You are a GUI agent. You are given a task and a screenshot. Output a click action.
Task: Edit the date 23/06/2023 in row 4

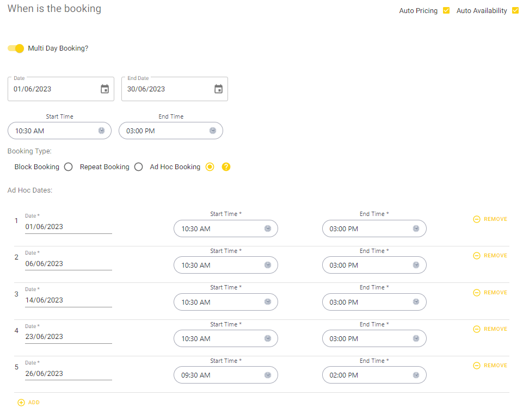69,337
